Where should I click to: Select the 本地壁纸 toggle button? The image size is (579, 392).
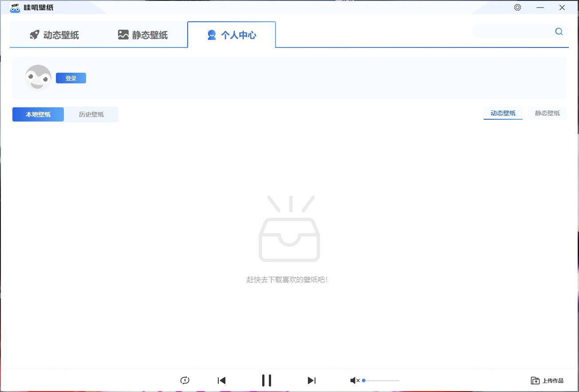pyautogui.click(x=38, y=114)
